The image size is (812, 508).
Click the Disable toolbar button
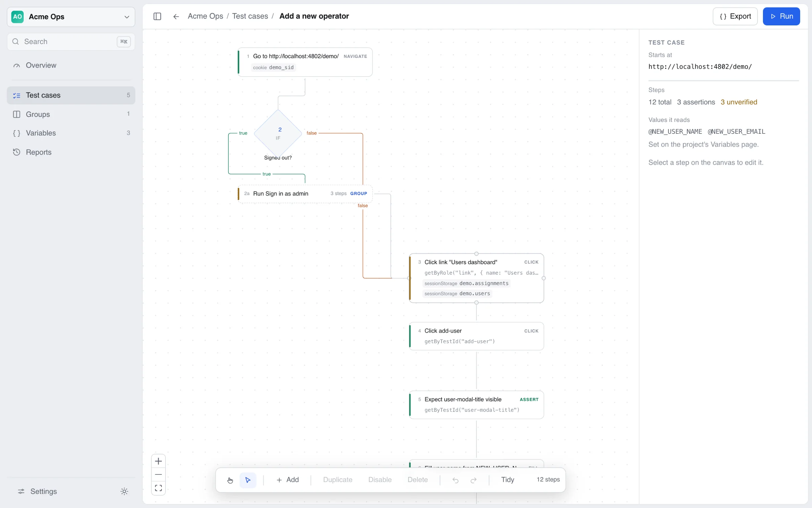tap(380, 480)
